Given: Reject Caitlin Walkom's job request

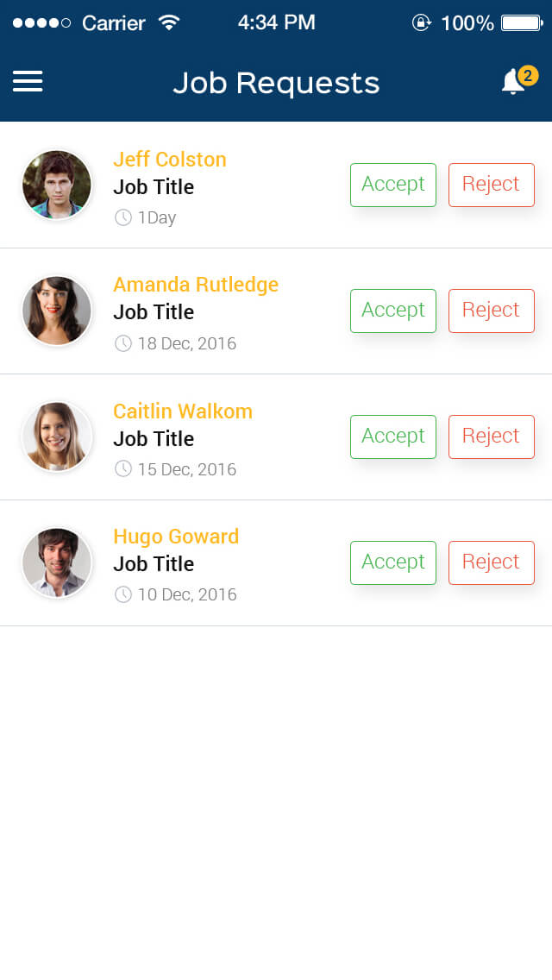Looking at the screenshot, I should pos(492,437).
